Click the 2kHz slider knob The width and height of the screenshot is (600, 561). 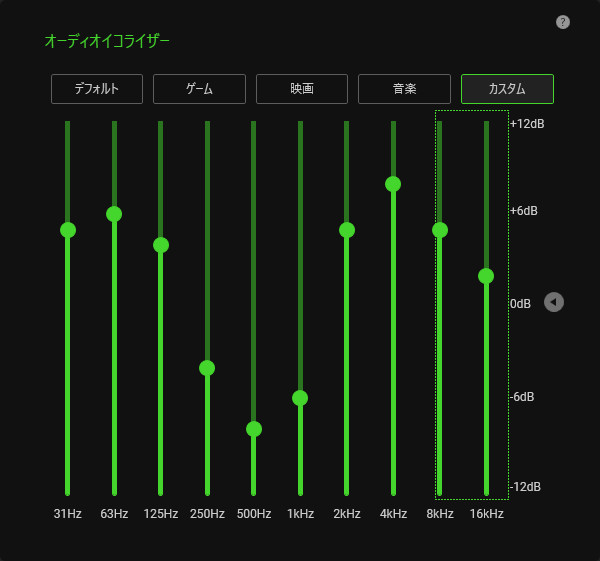coord(347,230)
